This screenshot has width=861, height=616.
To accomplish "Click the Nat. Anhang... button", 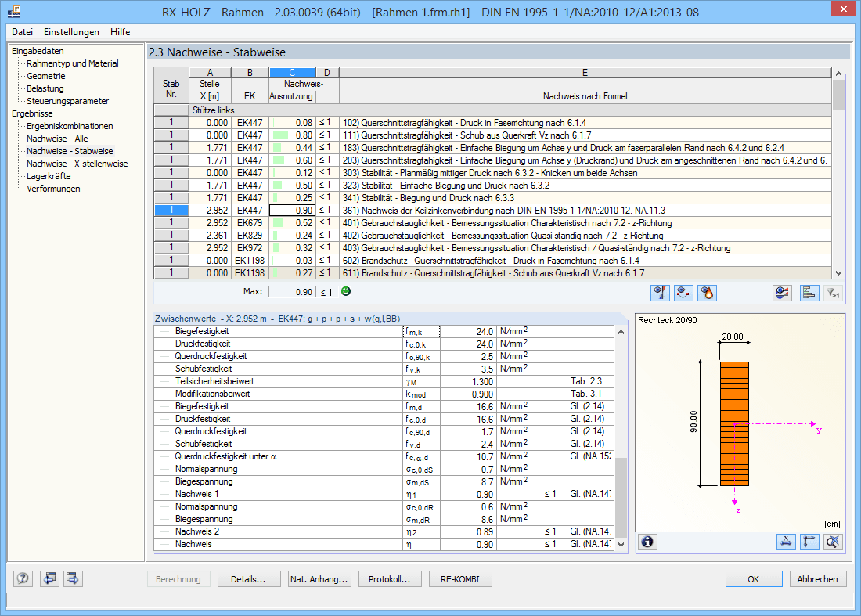I will (319, 579).
